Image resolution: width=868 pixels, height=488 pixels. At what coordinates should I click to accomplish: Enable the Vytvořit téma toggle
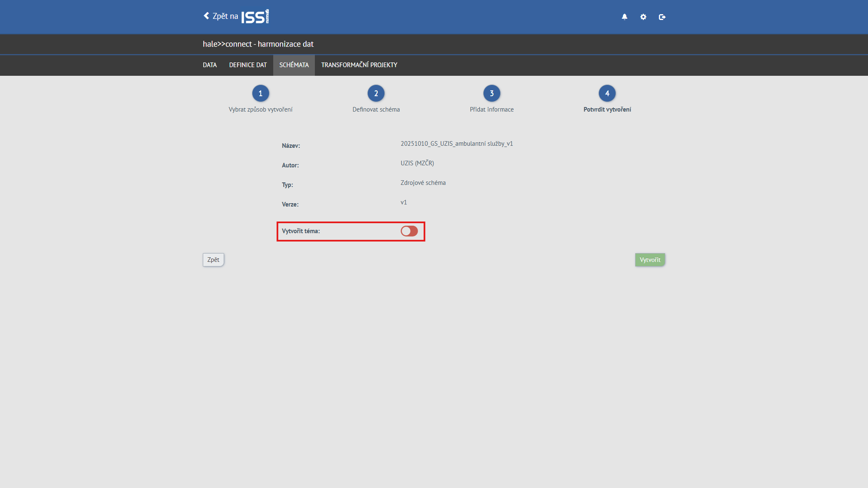click(409, 231)
